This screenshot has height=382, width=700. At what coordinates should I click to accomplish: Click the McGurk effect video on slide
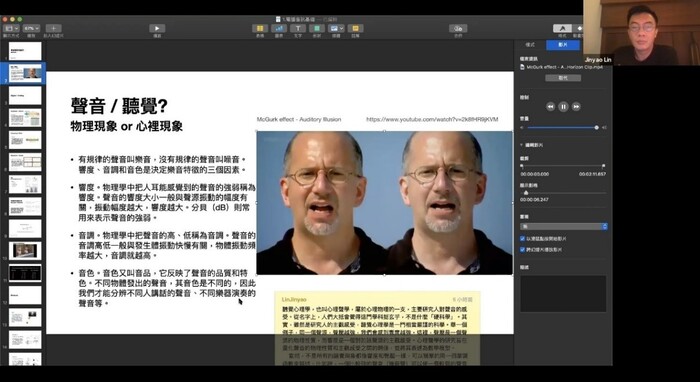click(x=384, y=203)
